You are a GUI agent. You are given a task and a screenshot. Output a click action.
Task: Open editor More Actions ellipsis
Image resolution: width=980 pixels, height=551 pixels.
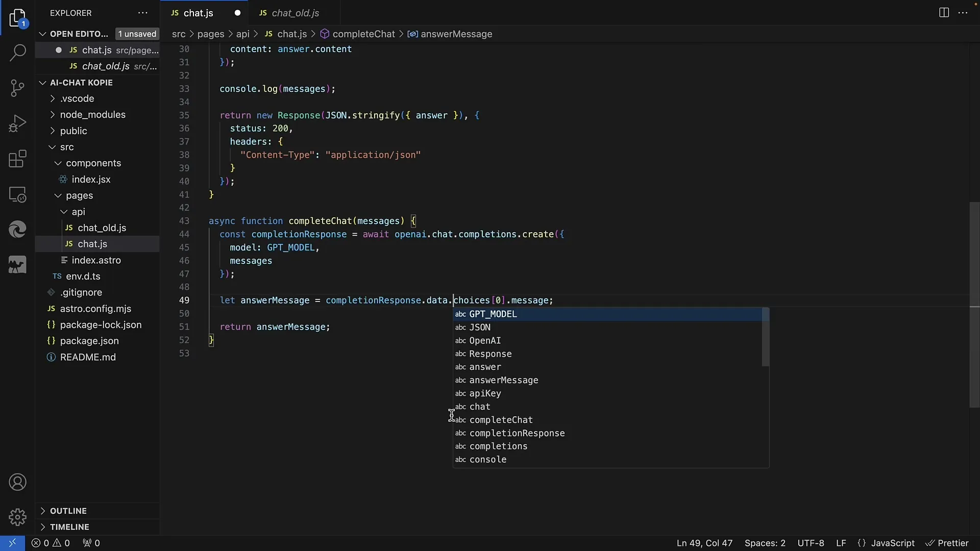pyautogui.click(x=963, y=13)
